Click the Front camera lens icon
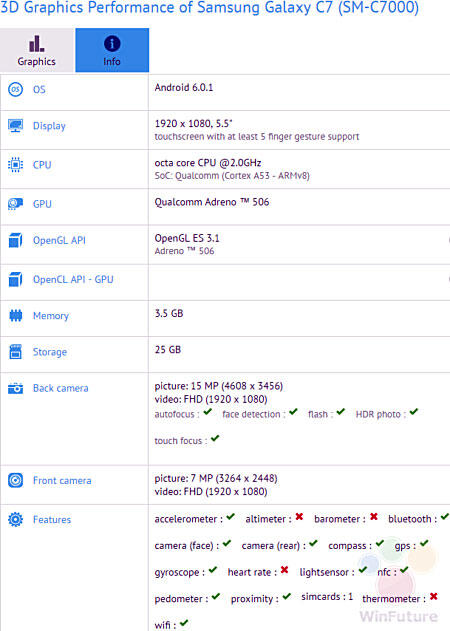450x631 pixels. pos(15,480)
